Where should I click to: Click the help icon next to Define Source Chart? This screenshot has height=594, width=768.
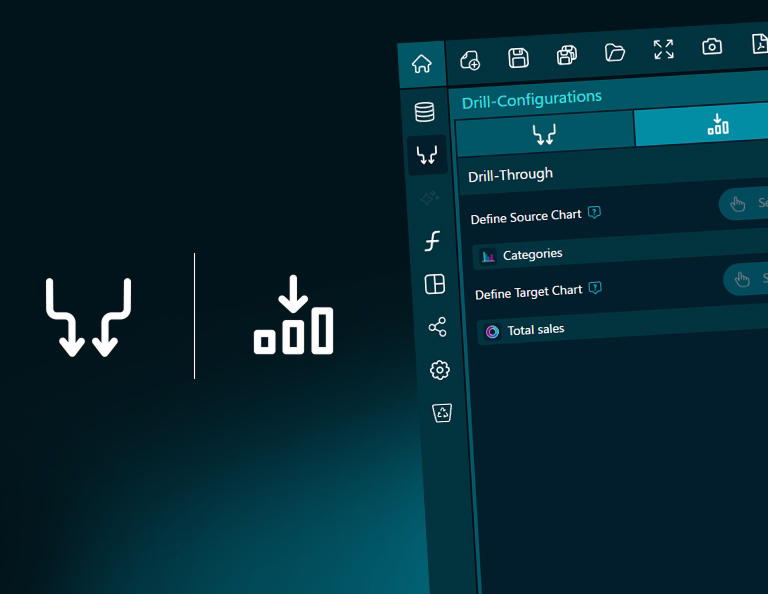(594, 212)
